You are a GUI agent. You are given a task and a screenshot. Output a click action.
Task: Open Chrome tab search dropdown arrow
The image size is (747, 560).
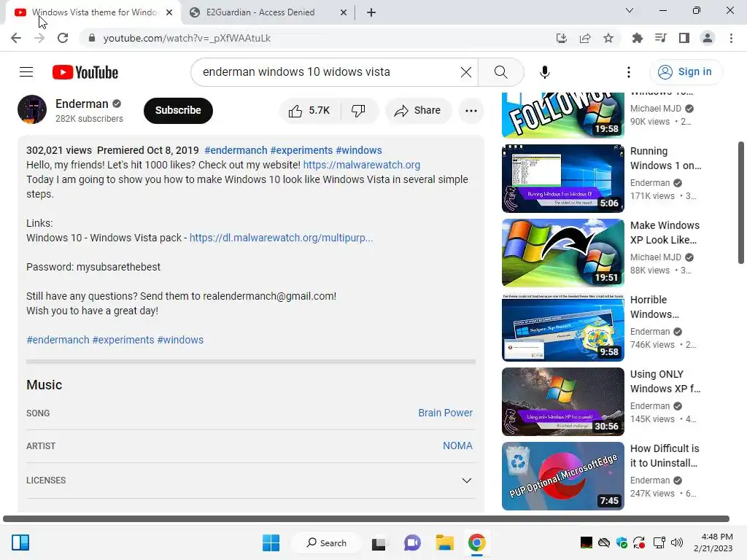[x=630, y=10]
